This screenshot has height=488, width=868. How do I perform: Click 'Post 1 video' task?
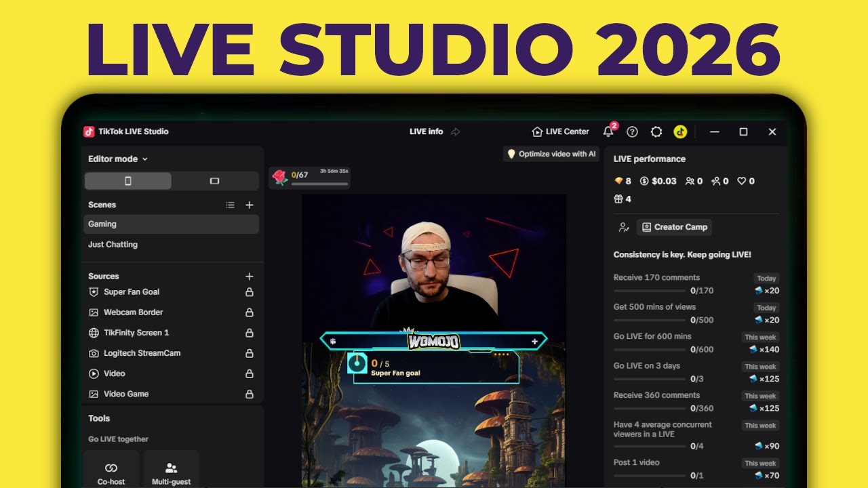click(x=696, y=469)
